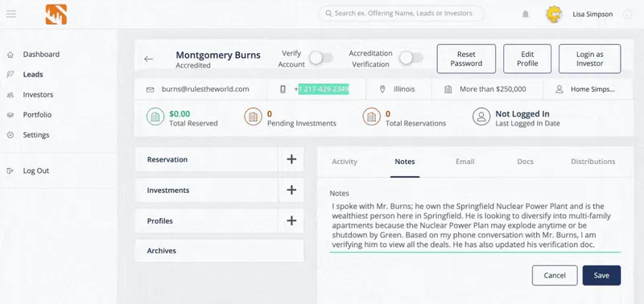Add Profiles with plus button
Viewport: 644px width, 304px height.
[291, 220]
